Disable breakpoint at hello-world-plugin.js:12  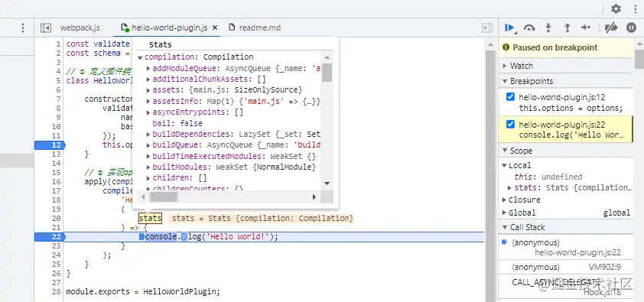510,97
